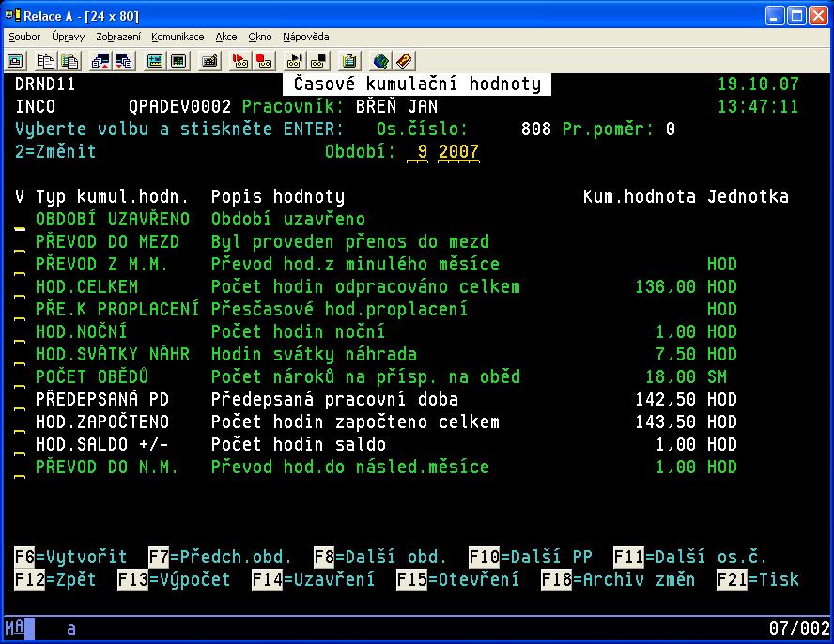
Task: Open the Komunikace menu
Action: (x=178, y=37)
